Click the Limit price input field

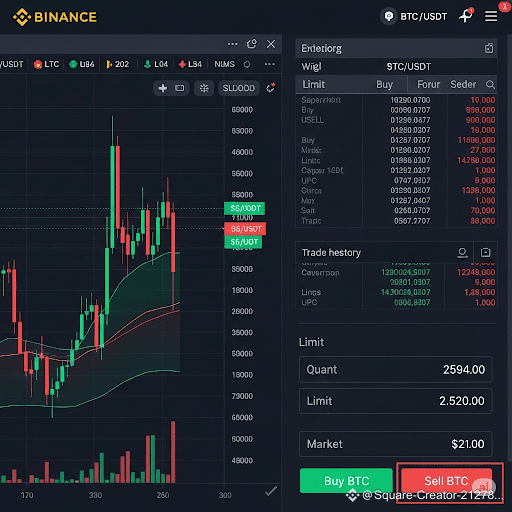point(396,401)
